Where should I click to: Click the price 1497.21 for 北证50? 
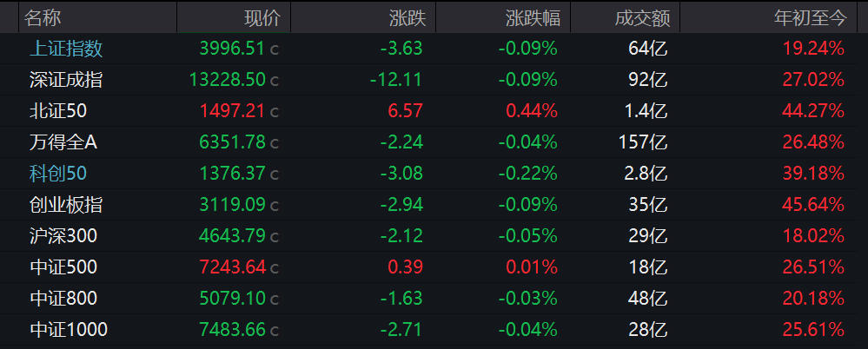232,111
